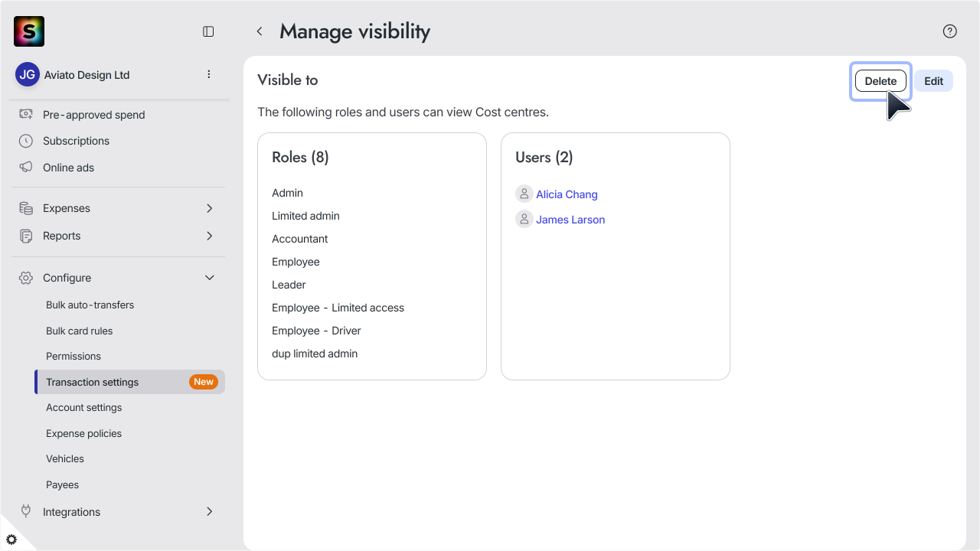980x551 pixels.
Task: Open the Alicia Chang user link
Action: [x=567, y=194]
